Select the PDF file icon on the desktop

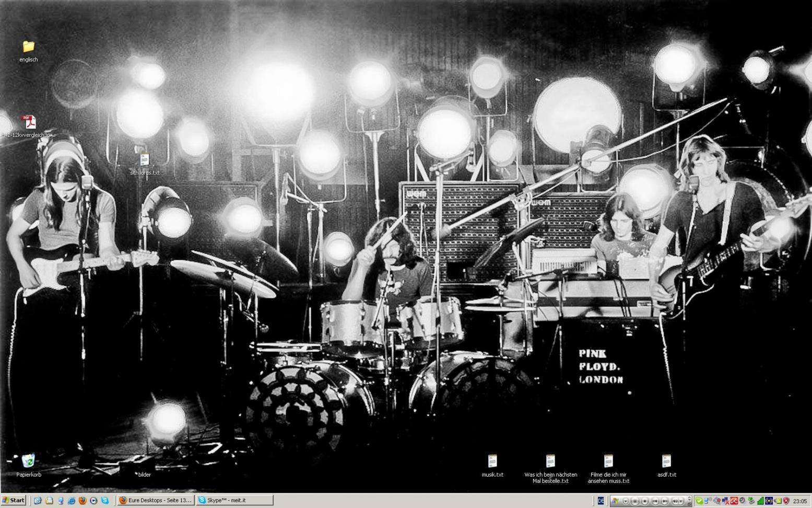click(28, 122)
